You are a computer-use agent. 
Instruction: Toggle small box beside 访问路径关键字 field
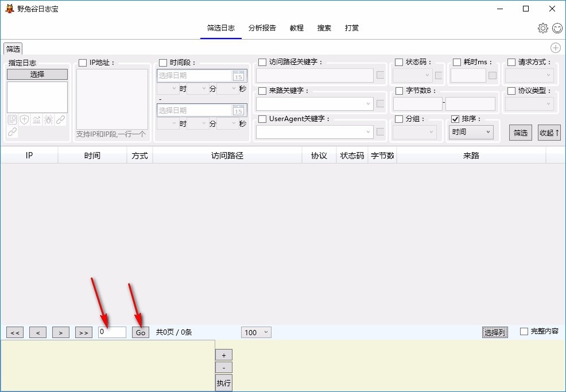click(380, 75)
